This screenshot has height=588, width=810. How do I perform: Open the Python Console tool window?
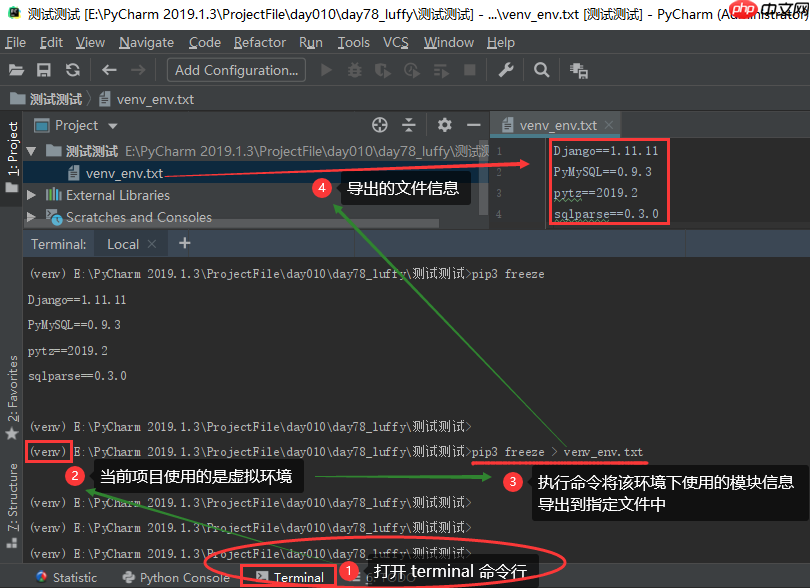pyautogui.click(x=176, y=577)
